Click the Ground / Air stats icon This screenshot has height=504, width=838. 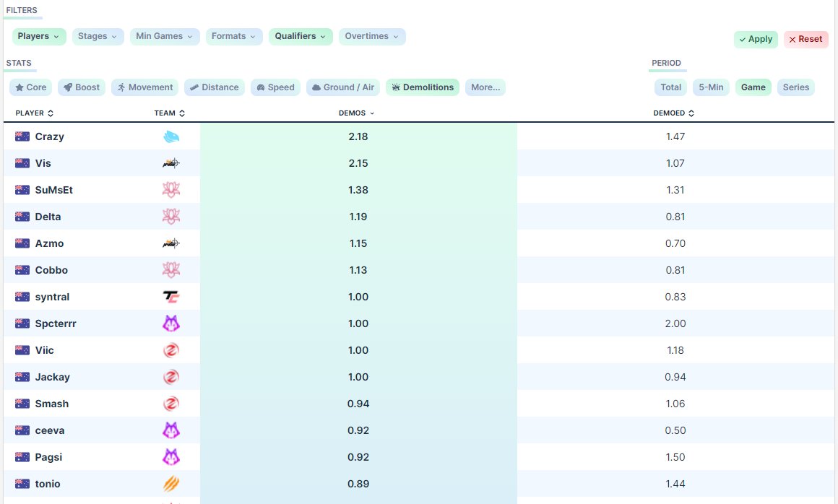point(316,87)
